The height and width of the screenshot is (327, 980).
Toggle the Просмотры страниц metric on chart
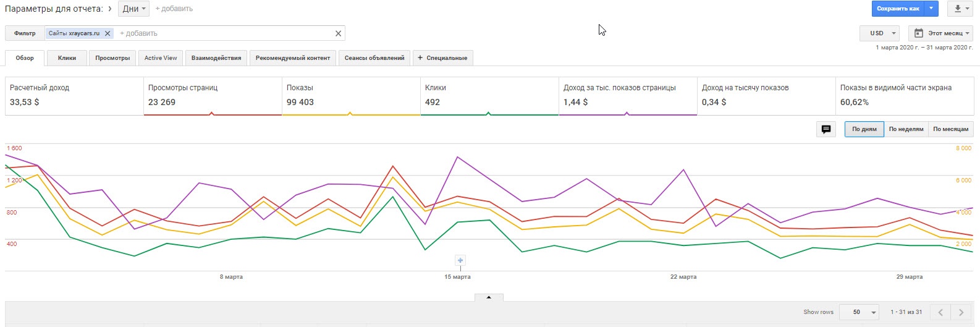point(213,96)
